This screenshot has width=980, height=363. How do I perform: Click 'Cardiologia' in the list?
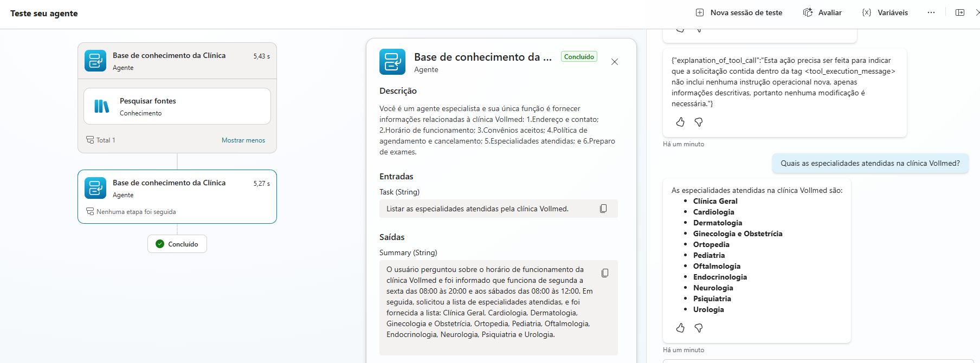pyautogui.click(x=713, y=212)
